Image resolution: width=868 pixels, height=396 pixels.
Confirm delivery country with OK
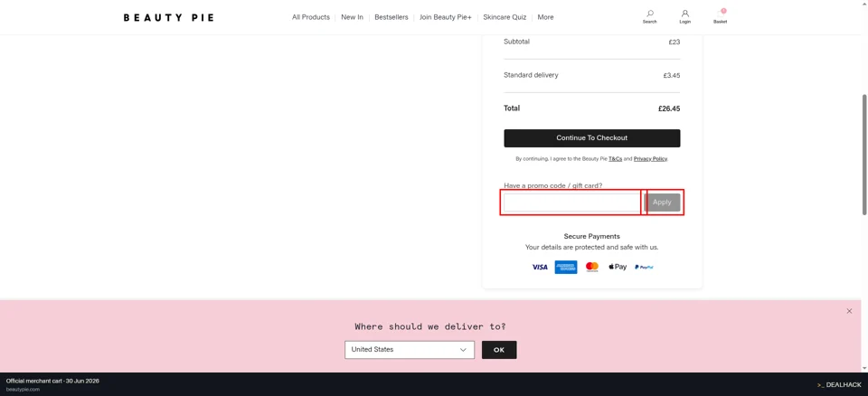[499, 350]
